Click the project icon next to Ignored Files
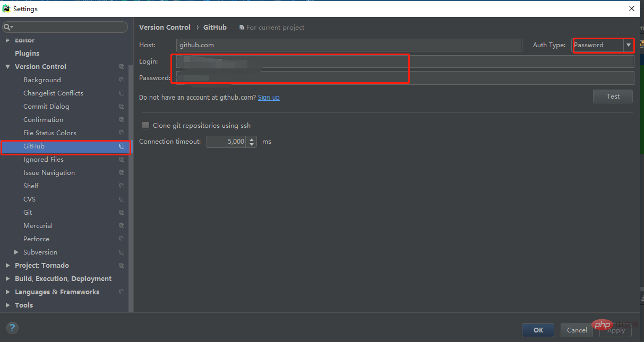The width and height of the screenshot is (644, 342). point(122,160)
